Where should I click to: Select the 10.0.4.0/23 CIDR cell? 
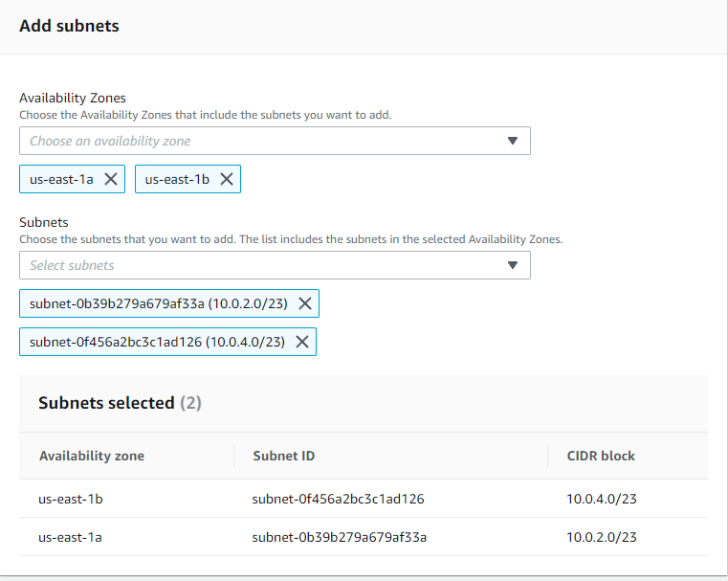click(x=602, y=499)
